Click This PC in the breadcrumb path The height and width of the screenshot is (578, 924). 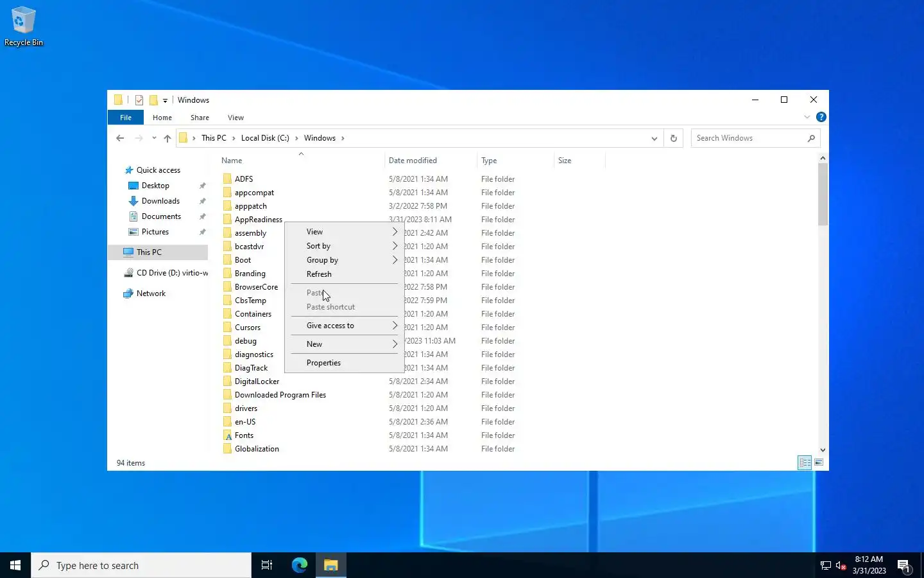(214, 138)
